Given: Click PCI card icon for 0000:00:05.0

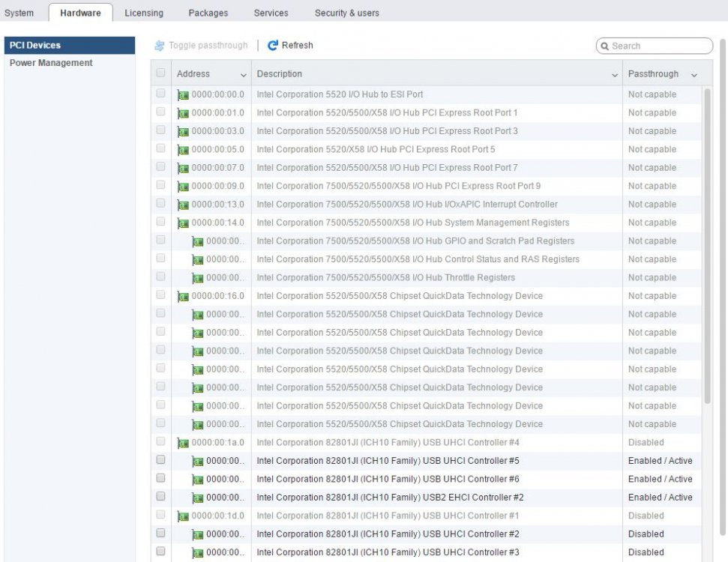Looking at the screenshot, I should tap(183, 150).
